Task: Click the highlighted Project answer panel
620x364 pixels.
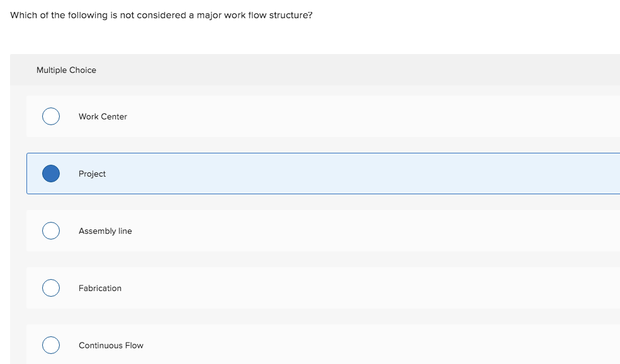Action: coord(315,174)
